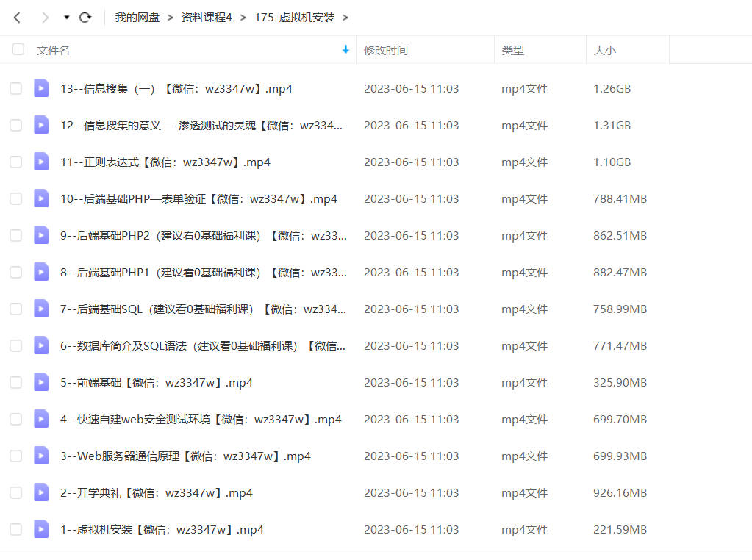
Task: Click size value 788.41MB
Action: click(x=620, y=199)
